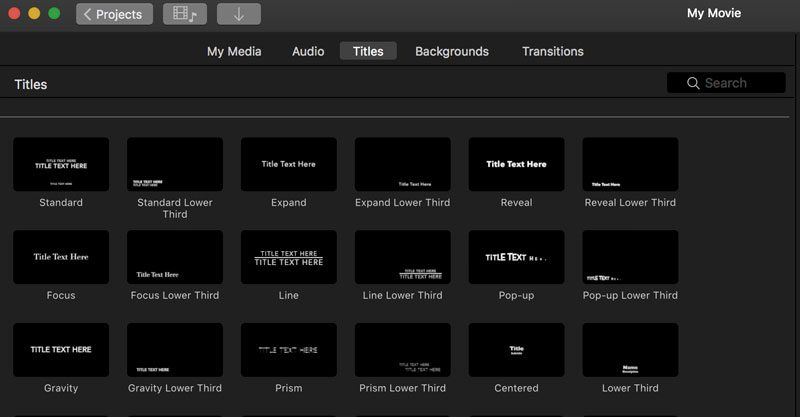Open the Backgrounds tab
The width and height of the screenshot is (800, 417).
click(452, 51)
